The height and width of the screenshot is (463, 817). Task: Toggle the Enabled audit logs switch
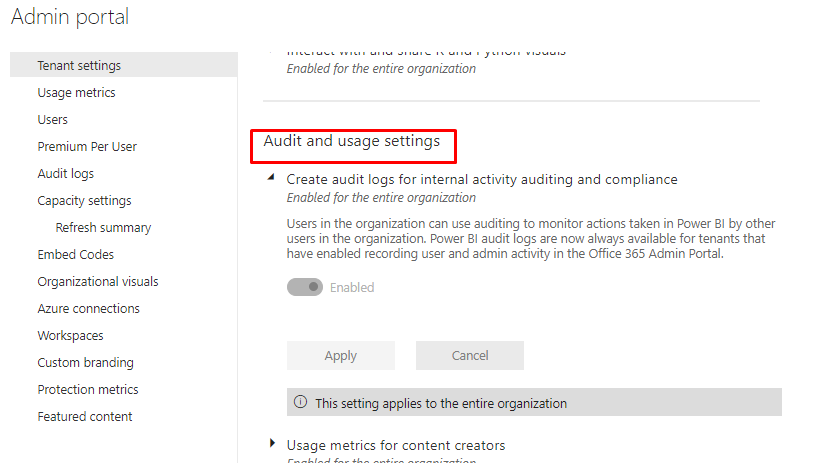(x=305, y=287)
